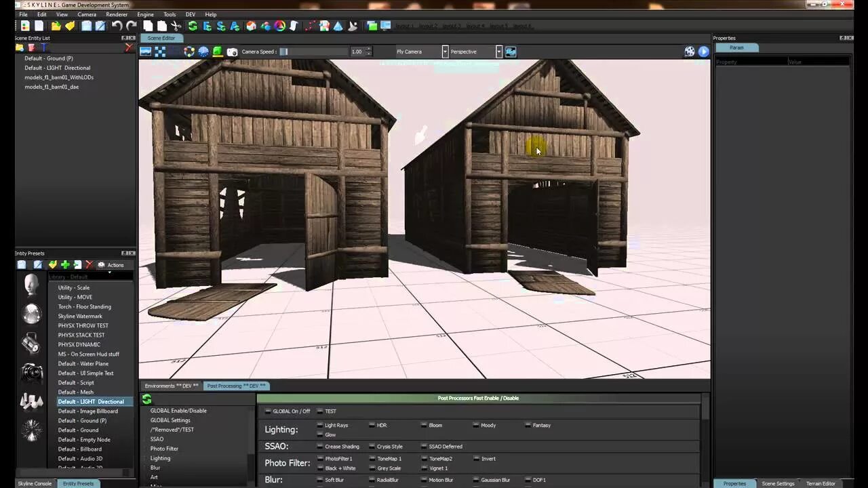Select Default - Ground (P) in Scene Entity List
Image resolution: width=868 pixels, height=488 pixels.
pyautogui.click(x=49, y=58)
